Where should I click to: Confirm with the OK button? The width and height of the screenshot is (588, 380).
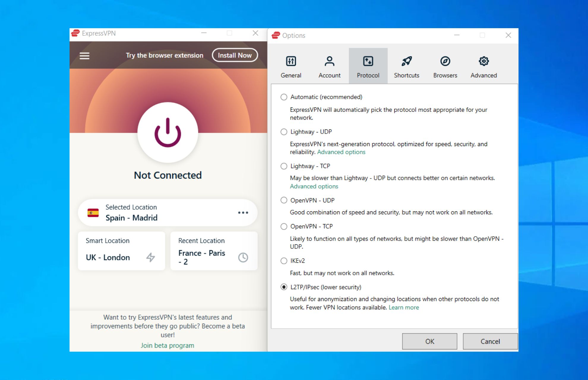click(x=430, y=341)
